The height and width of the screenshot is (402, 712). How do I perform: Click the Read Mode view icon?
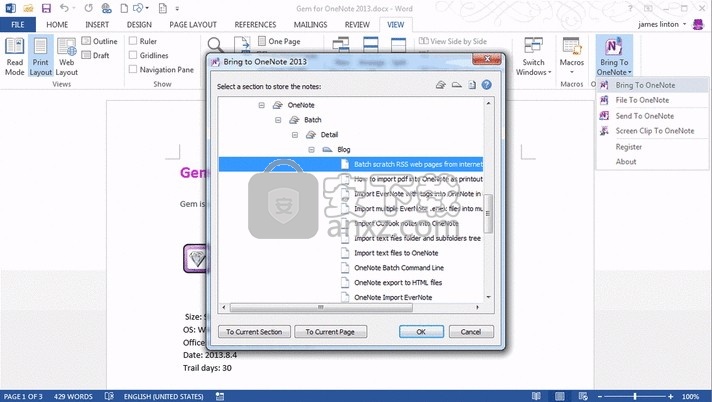[x=15, y=56]
